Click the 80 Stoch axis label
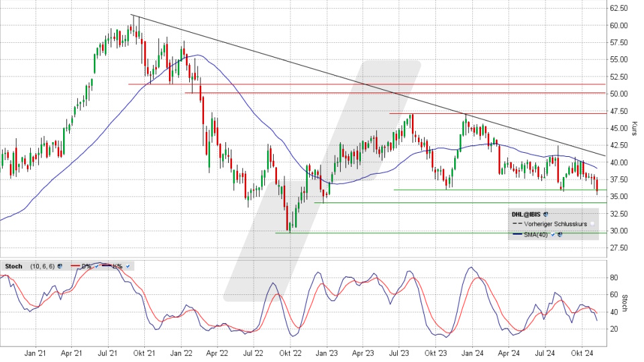 pyautogui.click(x=614, y=278)
